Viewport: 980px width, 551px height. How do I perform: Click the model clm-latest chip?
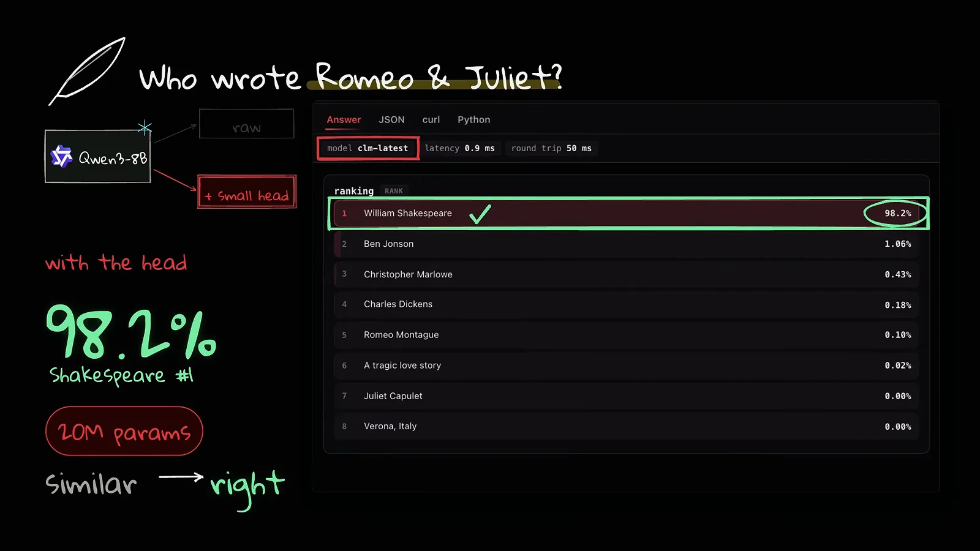click(367, 148)
